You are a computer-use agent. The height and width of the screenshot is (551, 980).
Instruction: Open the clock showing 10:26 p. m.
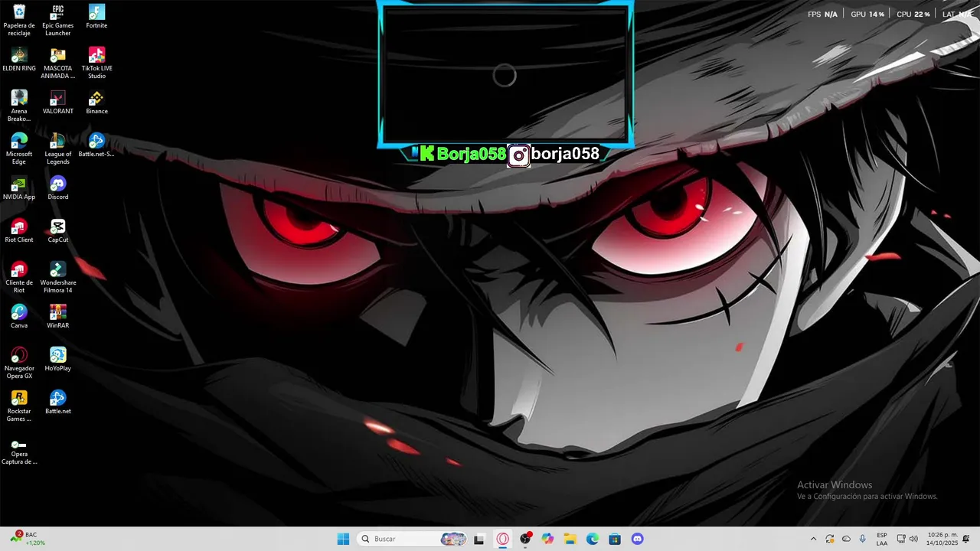pos(942,539)
